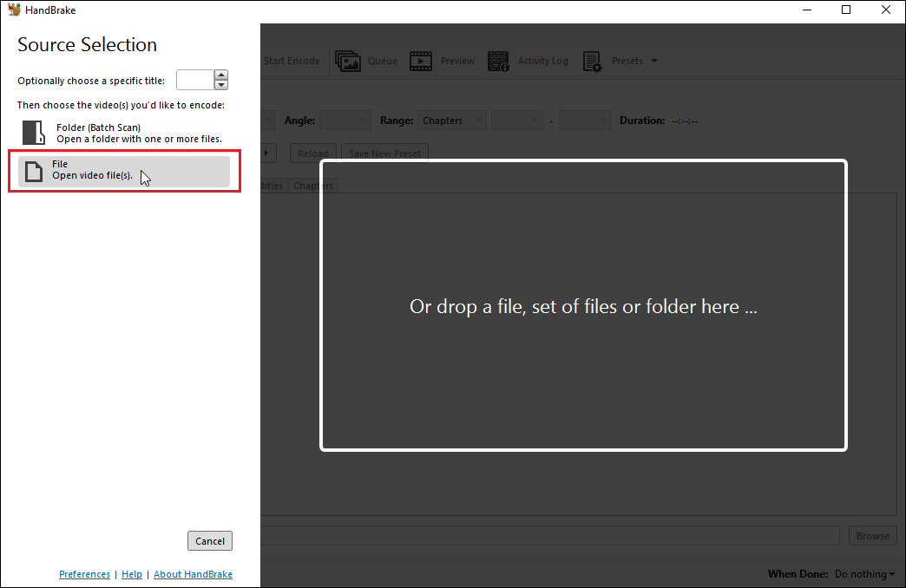Choose File Open video file(s) option
This screenshot has width=906, height=588.
[124, 171]
